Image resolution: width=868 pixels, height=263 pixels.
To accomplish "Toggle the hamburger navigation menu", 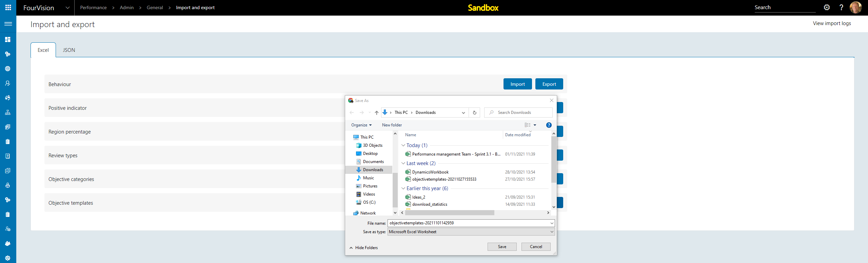I will click(8, 24).
